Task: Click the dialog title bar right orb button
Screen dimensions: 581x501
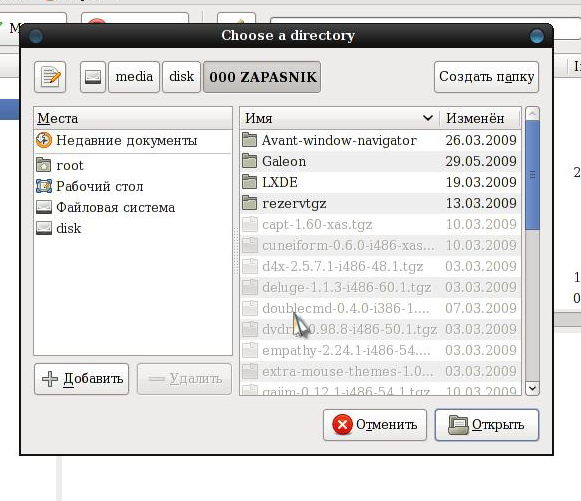Action: pyautogui.click(x=537, y=36)
